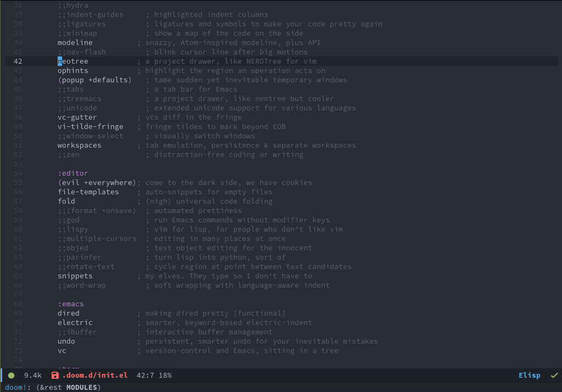Click the green status dot in modeline
Viewport: 562px width, 392px height.
tap(11, 376)
